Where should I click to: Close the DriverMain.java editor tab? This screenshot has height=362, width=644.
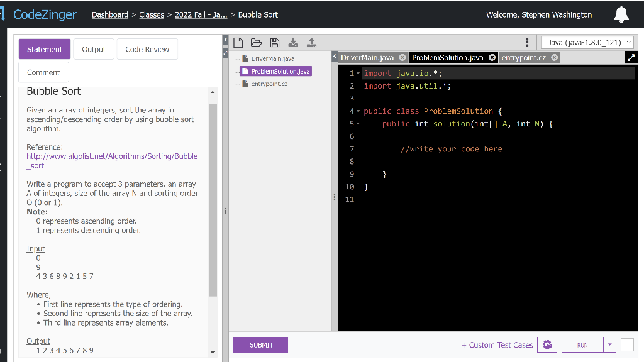click(402, 58)
